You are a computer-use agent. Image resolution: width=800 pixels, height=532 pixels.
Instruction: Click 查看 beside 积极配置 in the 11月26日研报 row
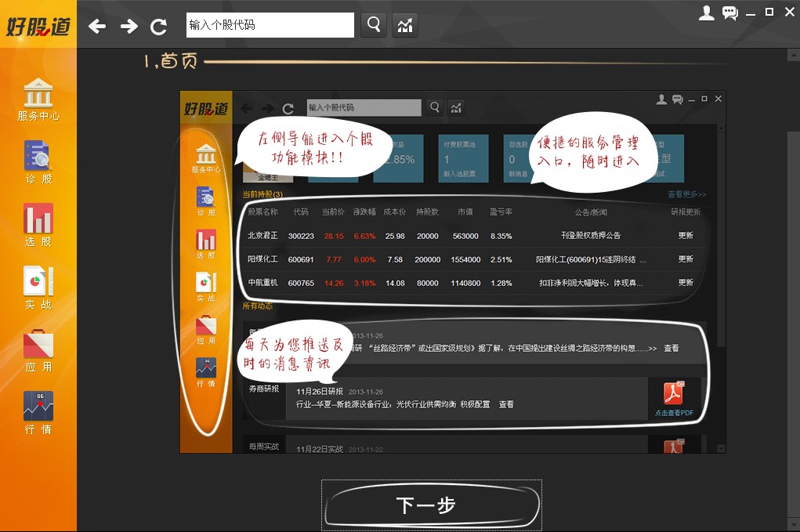pos(506,404)
